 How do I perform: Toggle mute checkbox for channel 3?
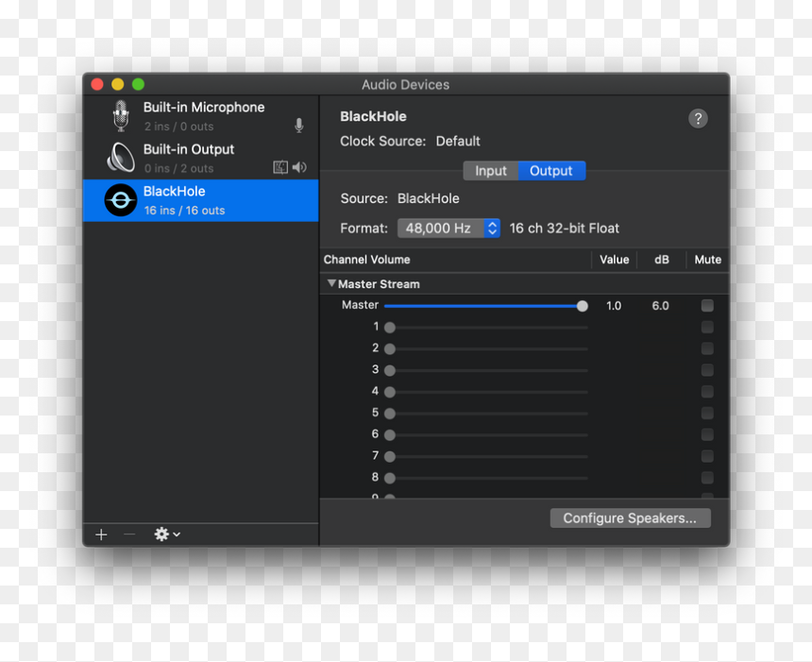click(x=707, y=370)
